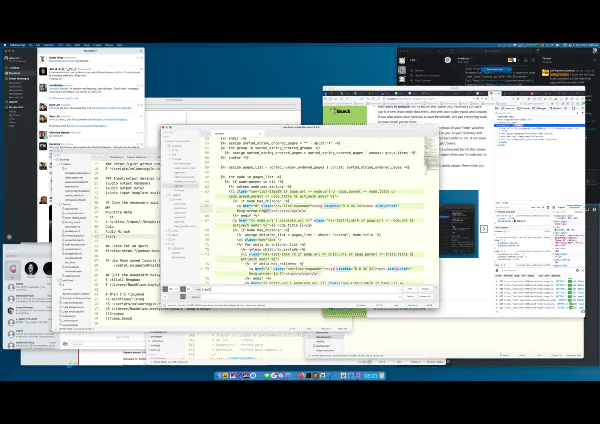The width and height of the screenshot is (600, 424).
Task: Open Trash from the Dock
Action: 381,375
